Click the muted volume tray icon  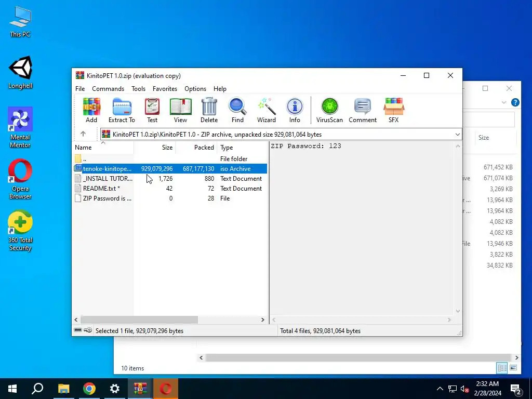(x=464, y=389)
